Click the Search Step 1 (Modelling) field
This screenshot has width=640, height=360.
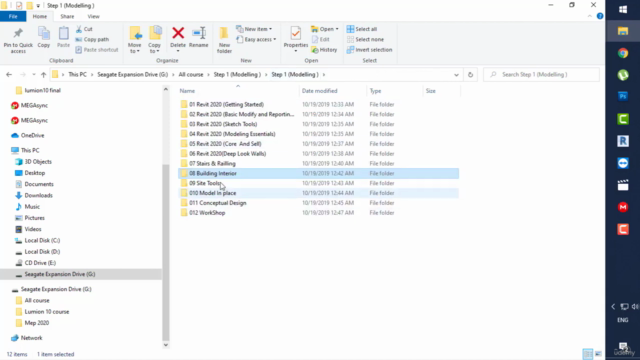coord(542,75)
